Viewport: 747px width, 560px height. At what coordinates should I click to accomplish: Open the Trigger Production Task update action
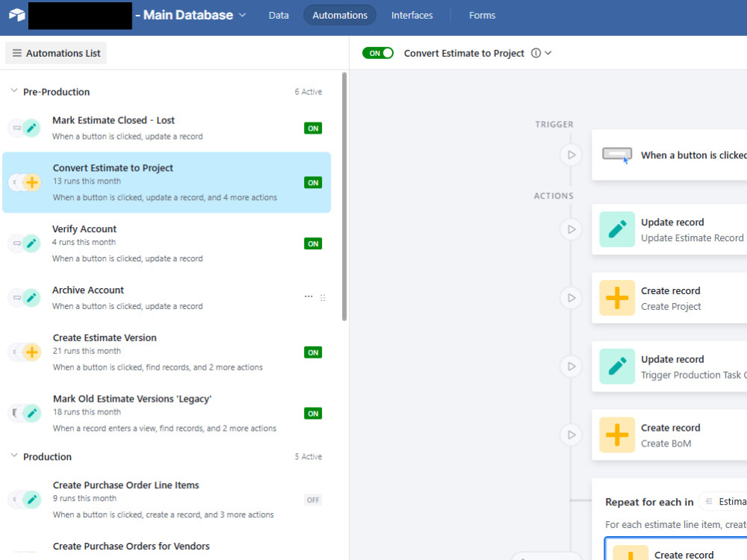click(x=669, y=366)
